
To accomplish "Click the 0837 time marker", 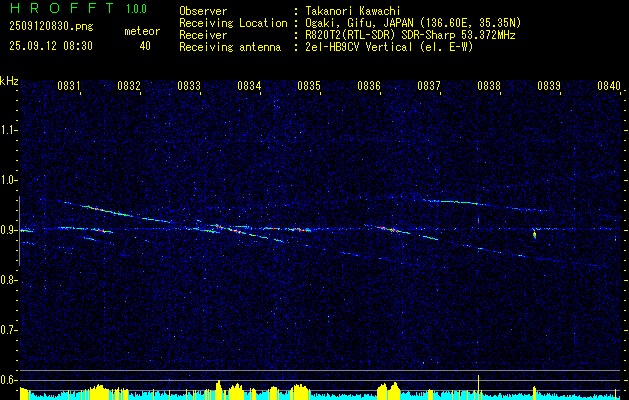I will click(x=429, y=85).
